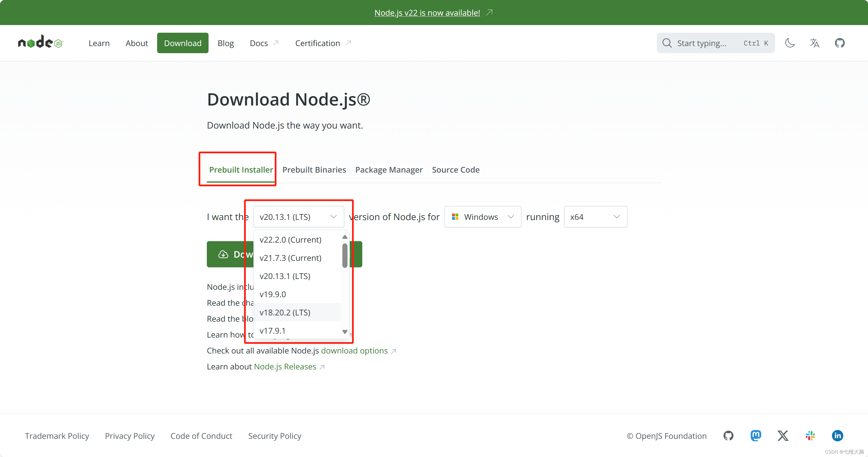
Task: Open the Code of Conduct footer link
Action: (x=201, y=436)
